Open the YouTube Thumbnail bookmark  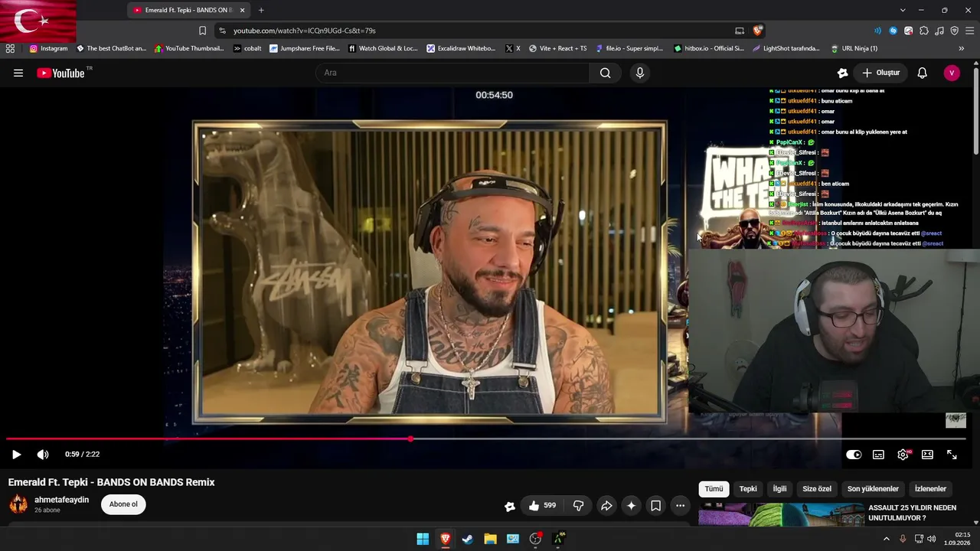[189, 48]
